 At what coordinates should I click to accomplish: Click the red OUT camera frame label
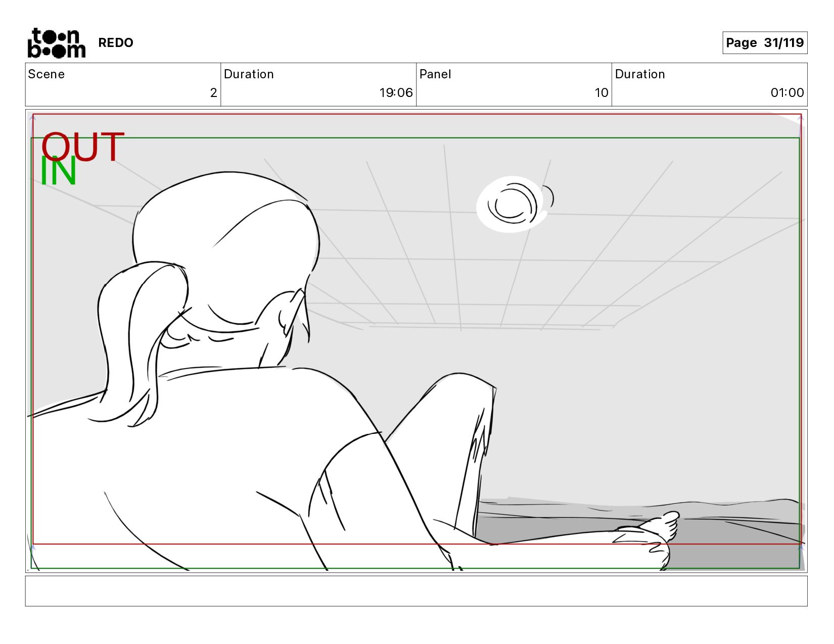[x=83, y=146]
